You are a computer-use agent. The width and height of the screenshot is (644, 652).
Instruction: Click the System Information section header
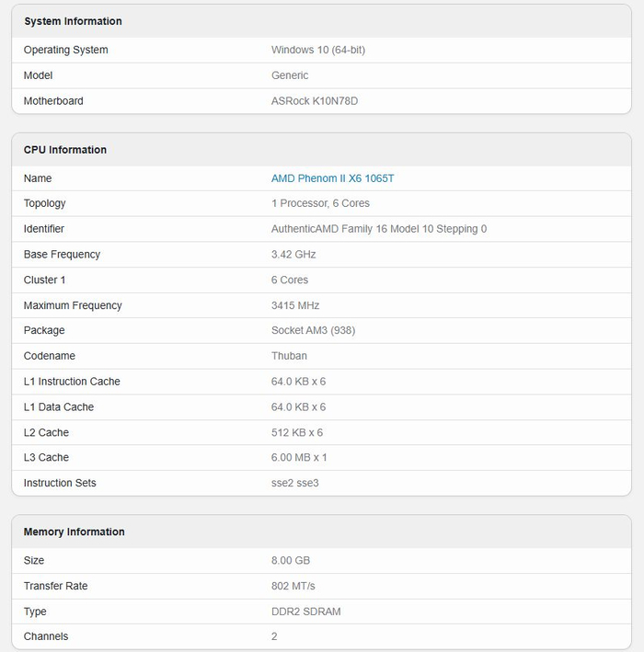pos(73,21)
